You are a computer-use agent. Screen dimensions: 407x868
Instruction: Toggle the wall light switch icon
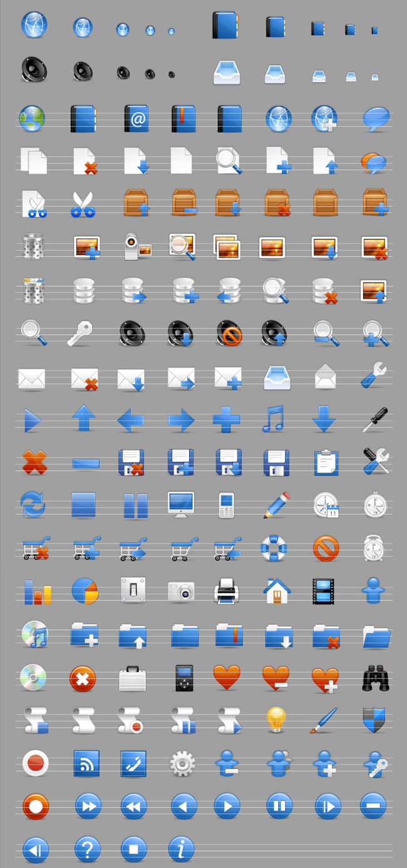133,590
